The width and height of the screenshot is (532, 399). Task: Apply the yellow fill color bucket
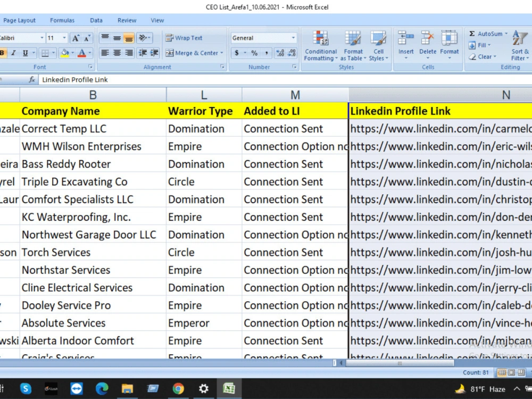[65, 53]
